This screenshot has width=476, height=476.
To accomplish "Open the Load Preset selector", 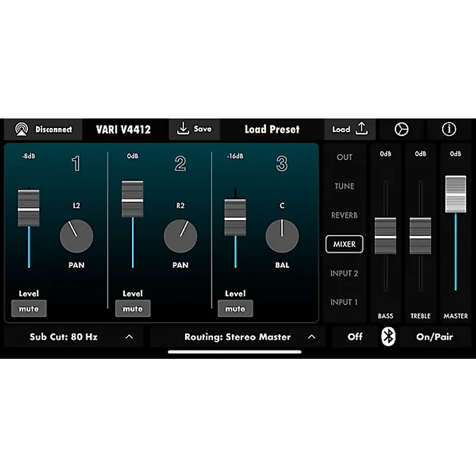I will point(272,129).
